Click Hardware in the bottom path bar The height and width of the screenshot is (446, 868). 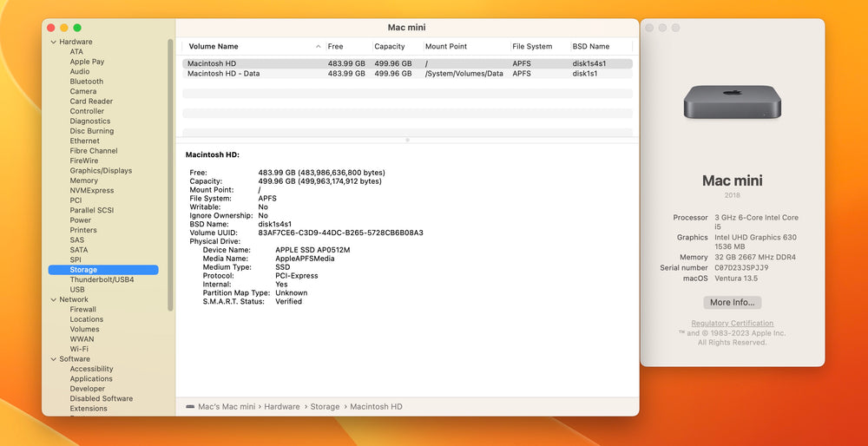(282, 407)
